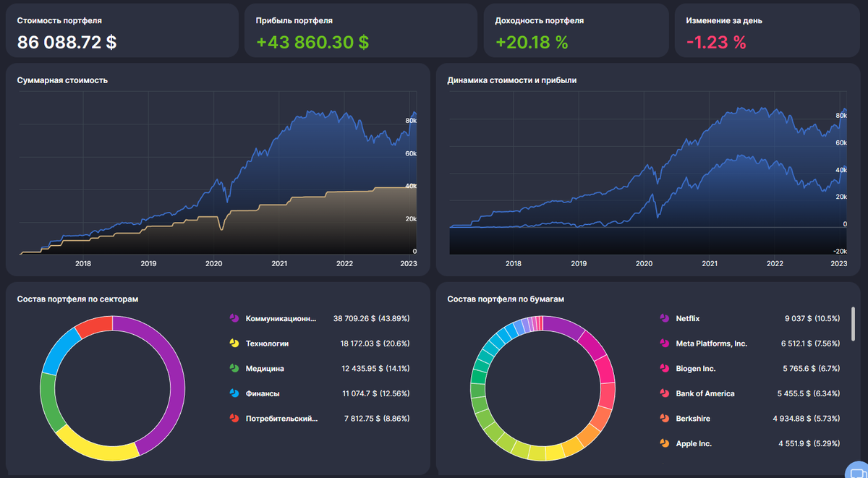The width and height of the screenshot is (868, 478).
Task: Select the Biogen Inc. label
Action: pyautogui.click(x=696, y=369)
